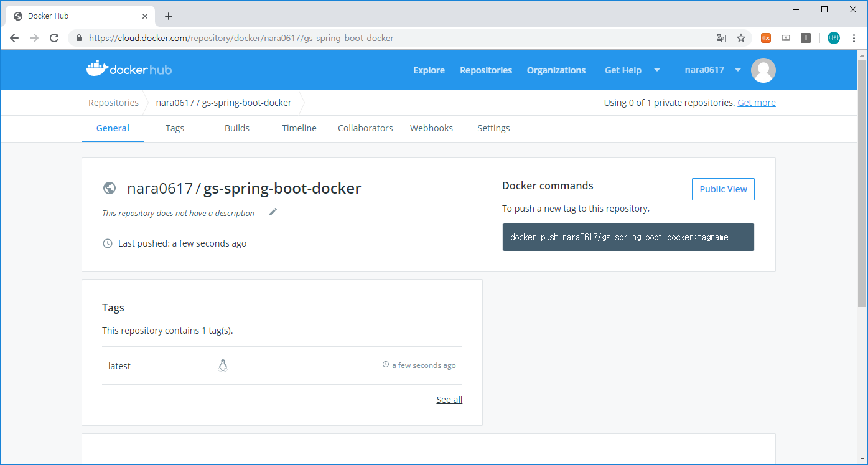Click Get Help menu label

point(623,70)
